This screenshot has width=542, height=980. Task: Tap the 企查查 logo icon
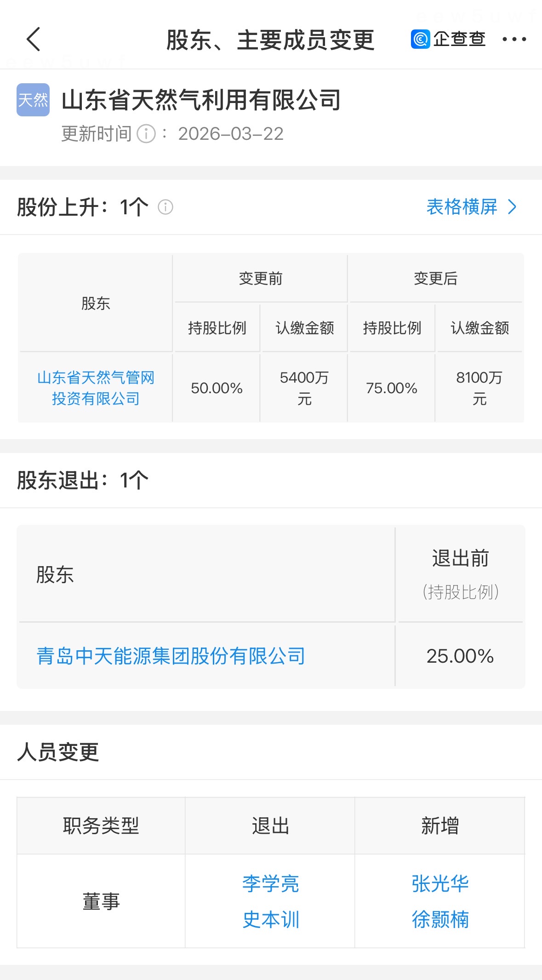pyautogui.click(x=420, y=39)
